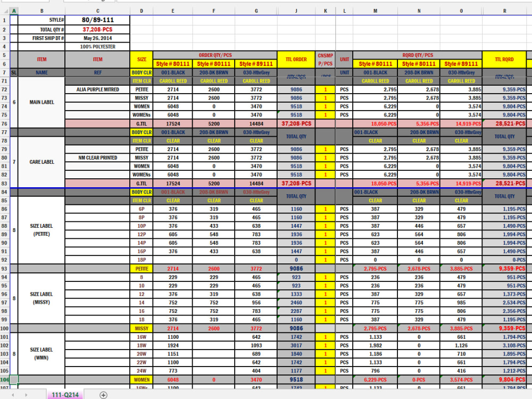The height and width of the screenshot is (399, 532).
Task: Click NM CLEAR PRINTED reference cell
Action: 97,158
